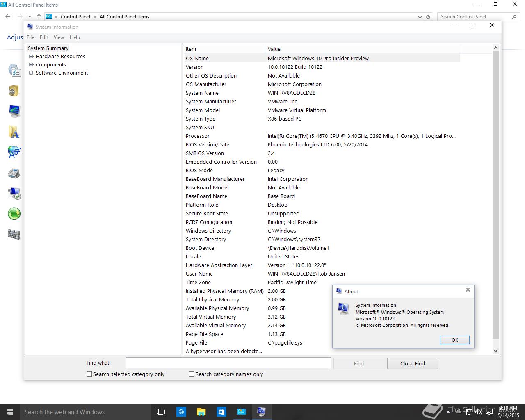Open the Store icon on taskbar
Image resolution: width=525 pixels, height=420 pixels.
pos(221,412)
